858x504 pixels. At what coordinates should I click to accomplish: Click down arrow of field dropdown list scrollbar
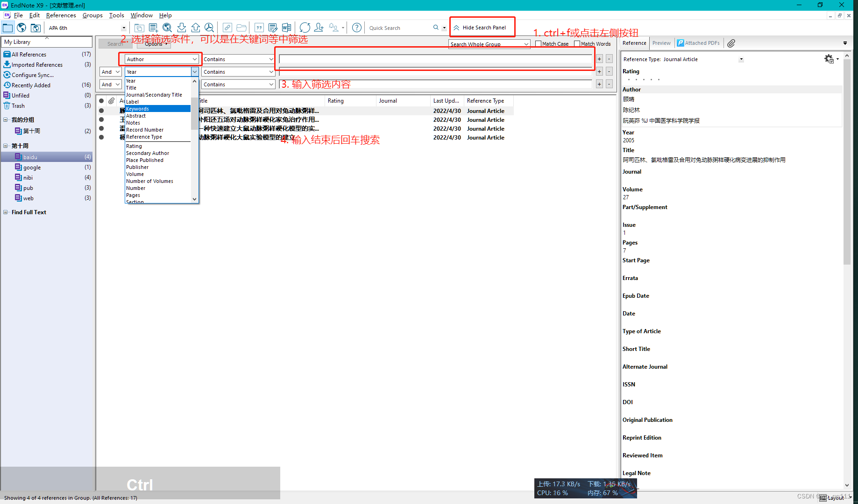tap(195, 199)
